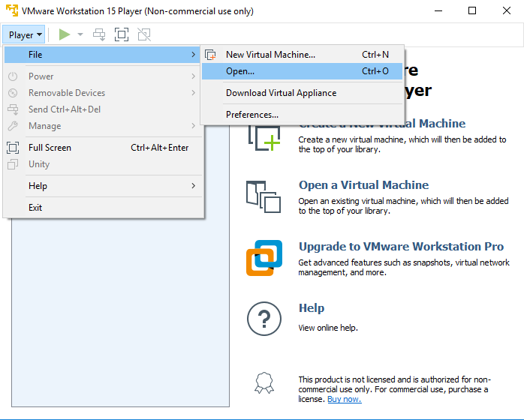The width and height of the screenshot is (524, 420).
Task: Open Preferences... from File submenu
Action: coord(302,115)
